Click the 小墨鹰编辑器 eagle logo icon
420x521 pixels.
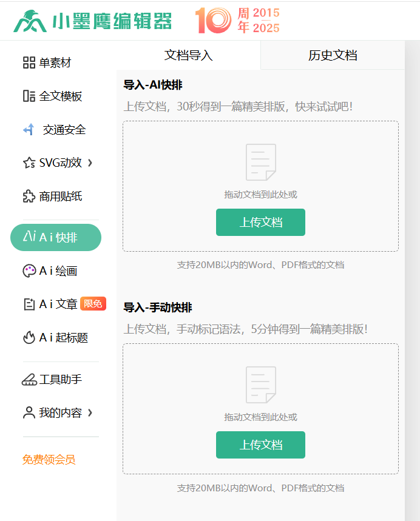coord(30,21)
